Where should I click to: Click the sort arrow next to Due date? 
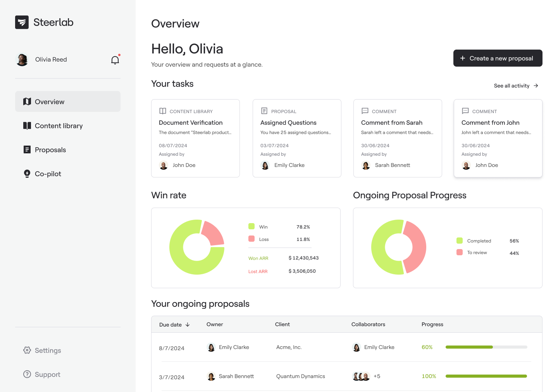click(188, 325)
